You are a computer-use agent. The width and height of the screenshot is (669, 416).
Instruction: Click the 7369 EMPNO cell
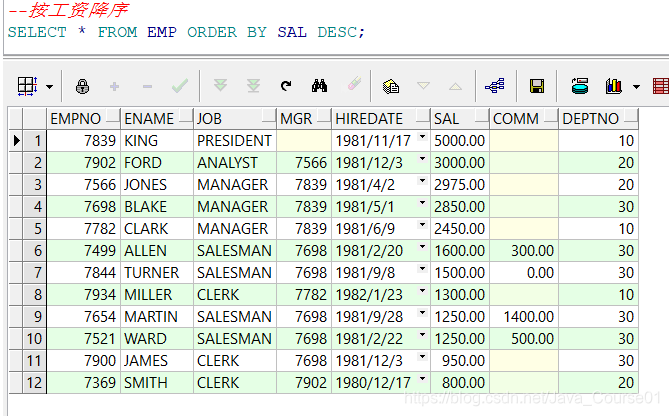click(x=84, y=383)
